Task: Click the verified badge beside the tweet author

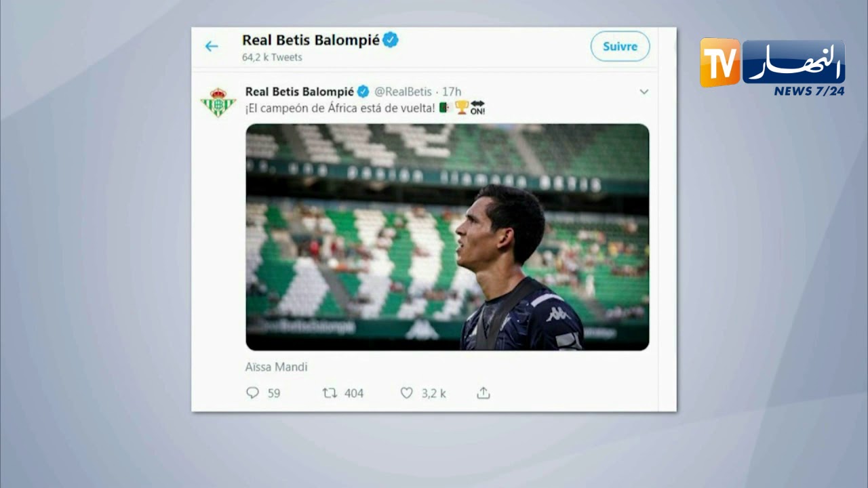Action: point(363,91)
